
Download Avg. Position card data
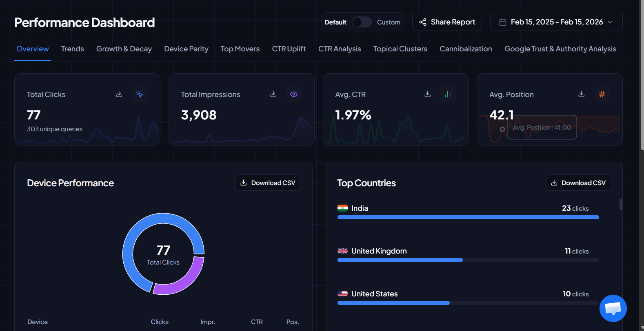(x=582, y=94)
